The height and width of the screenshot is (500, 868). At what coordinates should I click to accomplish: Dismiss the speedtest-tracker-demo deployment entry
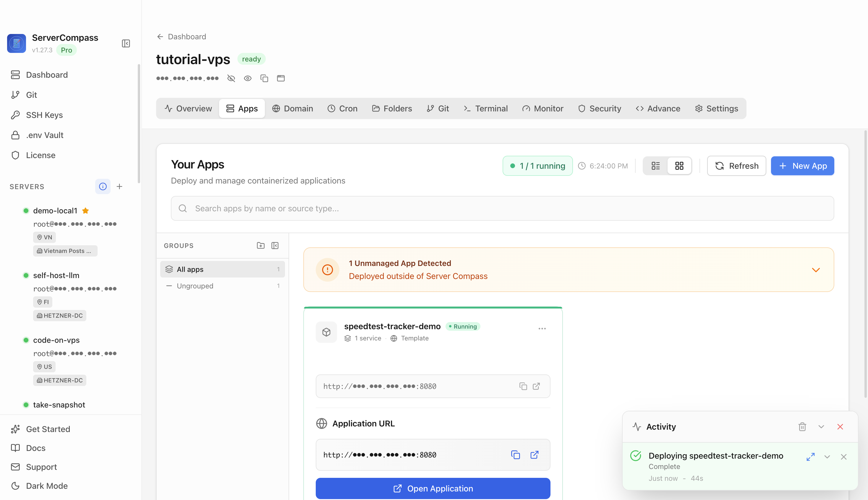click(x=844, y=457)
